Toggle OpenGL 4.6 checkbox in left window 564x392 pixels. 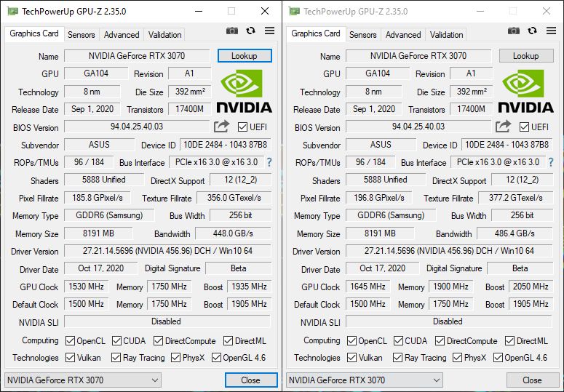pyautogui.click(x=217, y=358)
